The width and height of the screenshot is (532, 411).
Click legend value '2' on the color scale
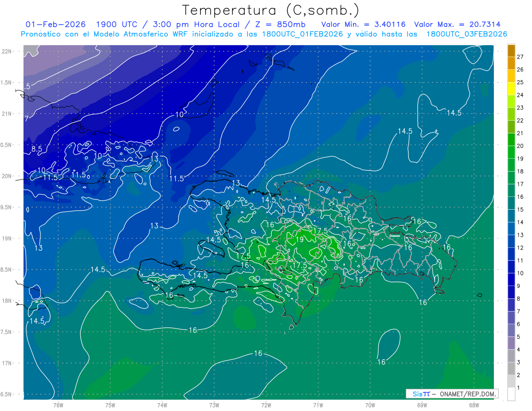[x=519, y=375]
